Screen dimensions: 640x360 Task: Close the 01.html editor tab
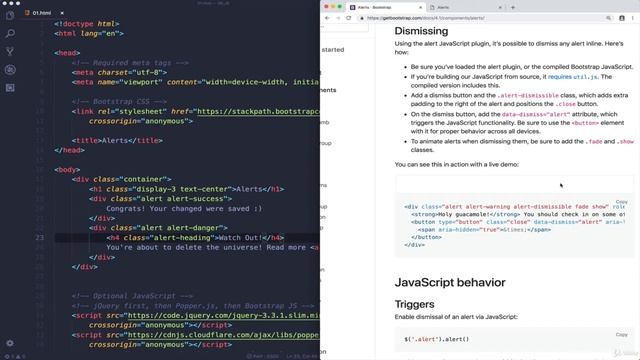pos(62,13)
